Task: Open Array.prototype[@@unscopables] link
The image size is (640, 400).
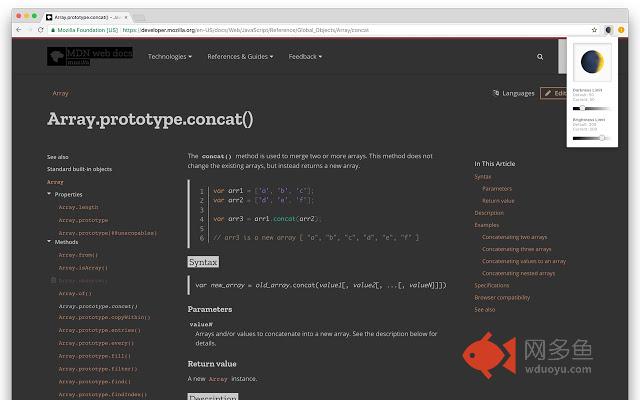Action: [x=108, y=233]
